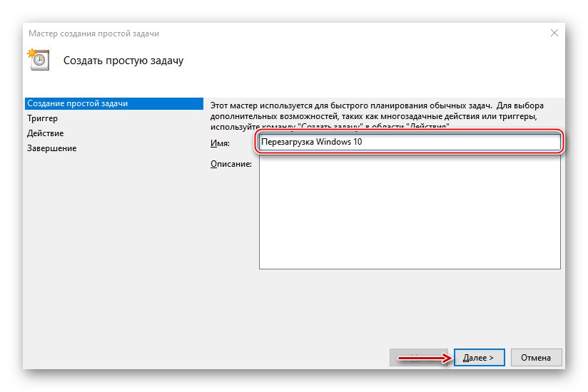Image resolution: width=588 pixels, height=392 pixels.
Task: Select the 'Создание простой задачи' step
Action: (114, 104)
